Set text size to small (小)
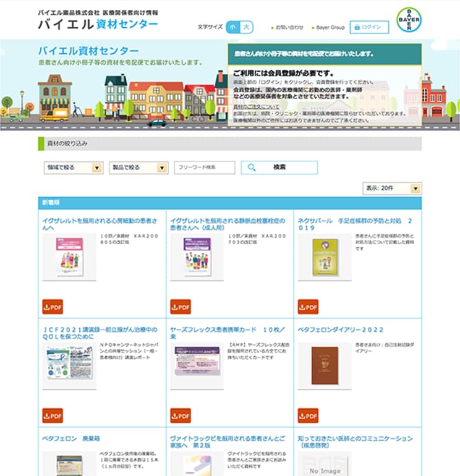This screenshot has height=476, width=460. (233, 27)
